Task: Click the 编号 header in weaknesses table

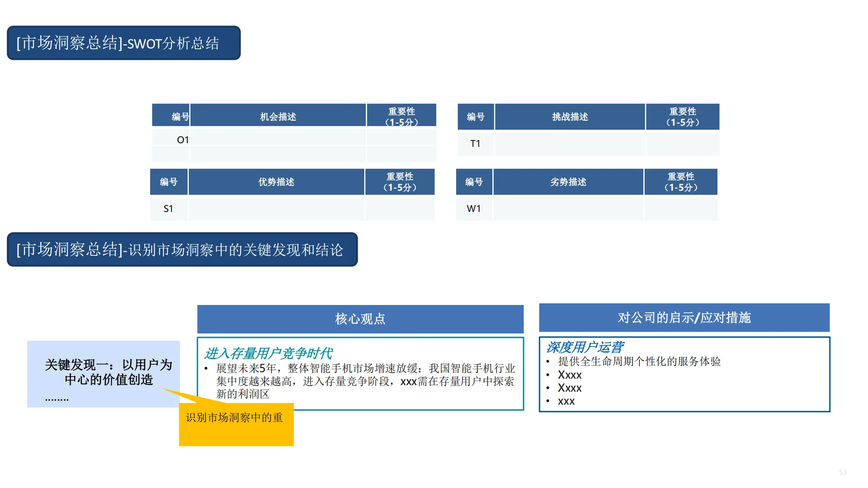Action: (474, 182)
